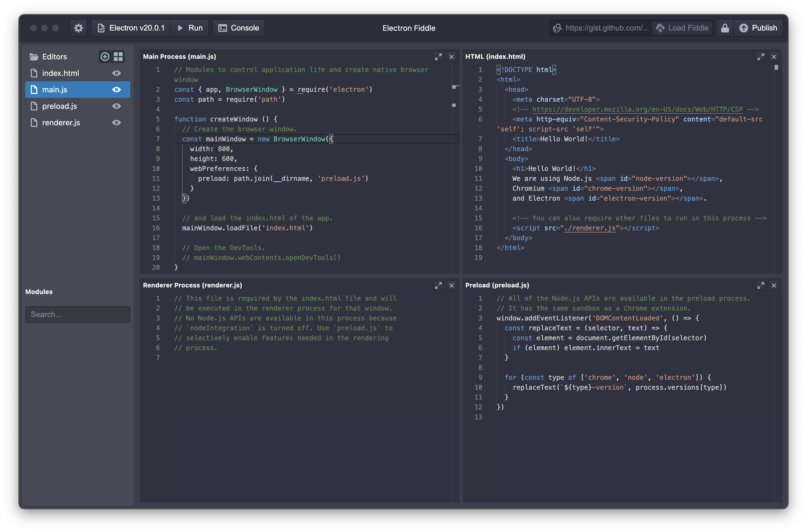The image size is (807, 532).
Task: Toggle visibility of renderer.js editor
Action: [x=116, y=123]
